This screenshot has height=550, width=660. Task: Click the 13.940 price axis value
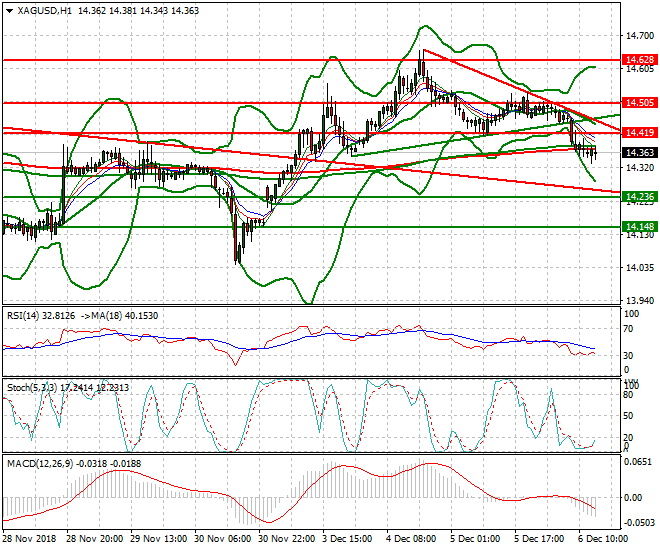(x=640, y=300)
